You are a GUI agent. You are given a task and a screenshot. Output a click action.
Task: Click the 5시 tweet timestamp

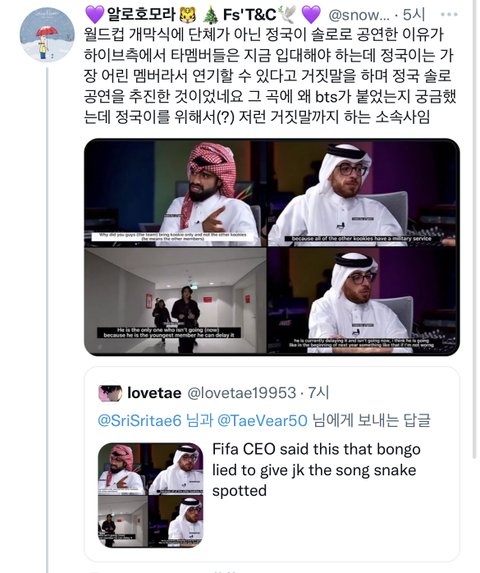(414, 15)
